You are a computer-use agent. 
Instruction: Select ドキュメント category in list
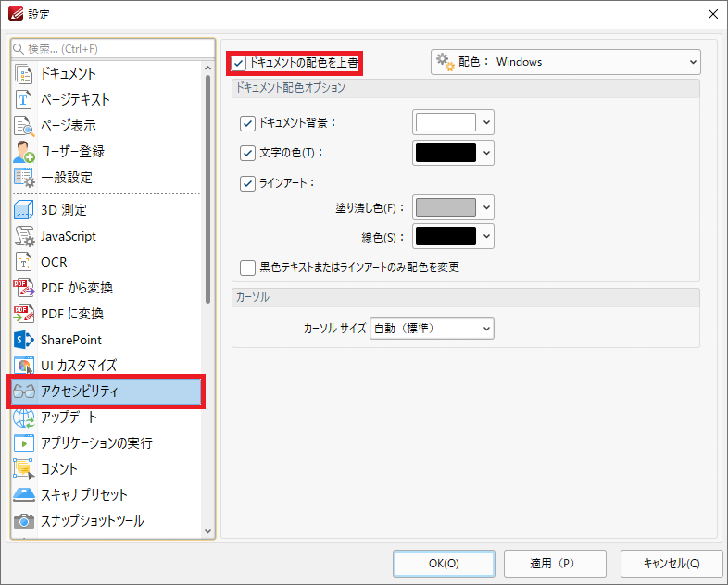coord(107,74)
